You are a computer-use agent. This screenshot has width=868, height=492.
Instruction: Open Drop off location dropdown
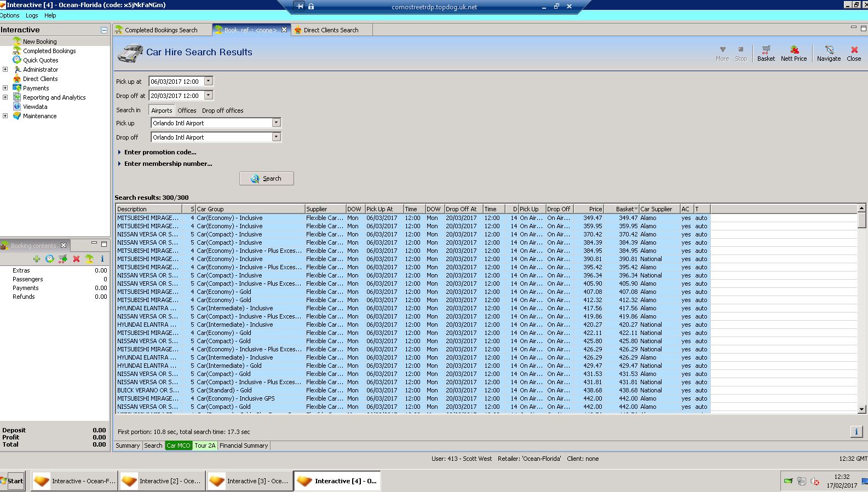tap(276, 137)
